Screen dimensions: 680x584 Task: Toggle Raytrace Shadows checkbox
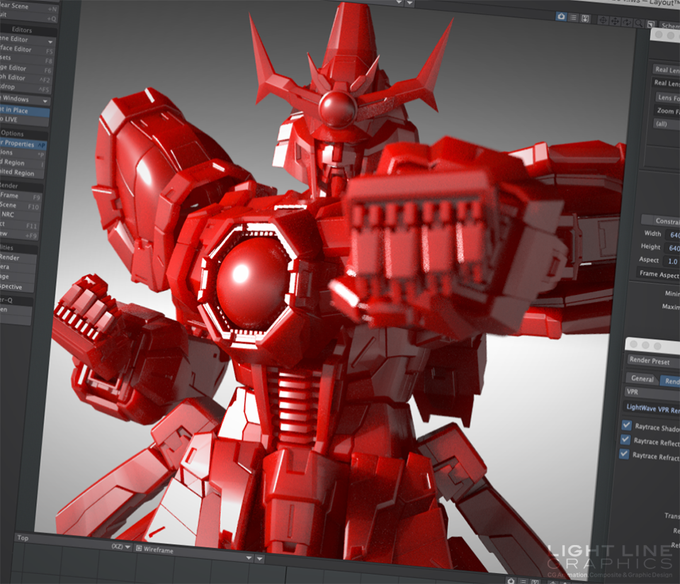pos(626,424)
